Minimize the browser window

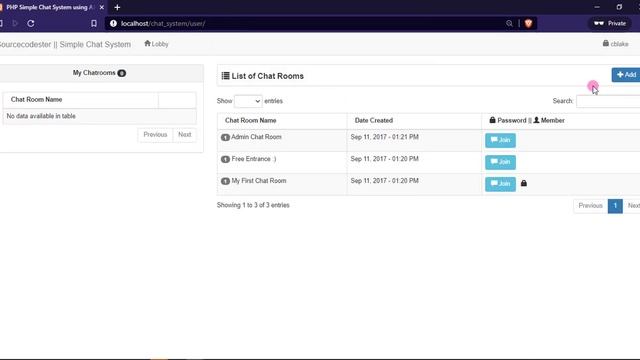coord(597,7)
